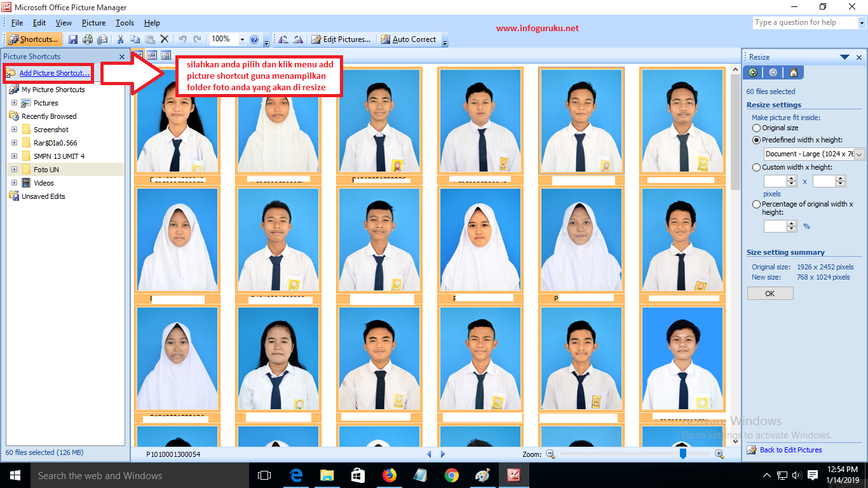
Task: Toggle the Shortcuts toolbar button
Action: point(34,39)
